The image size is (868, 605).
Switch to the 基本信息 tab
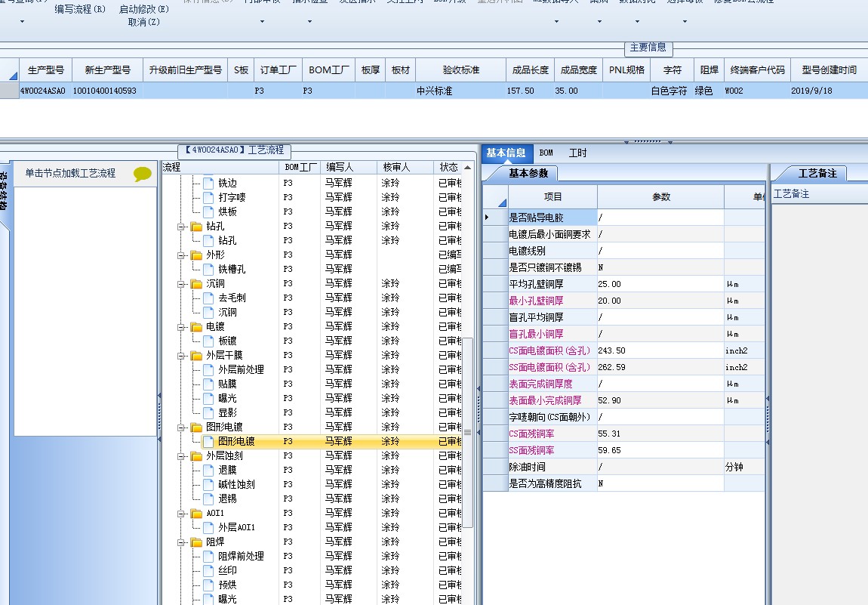[x=506, y=153]
